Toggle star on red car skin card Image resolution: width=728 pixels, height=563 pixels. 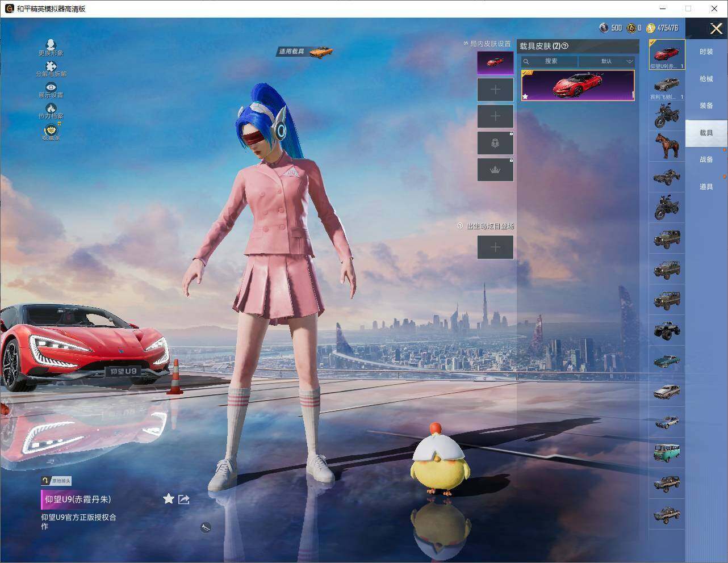point(525,96)
